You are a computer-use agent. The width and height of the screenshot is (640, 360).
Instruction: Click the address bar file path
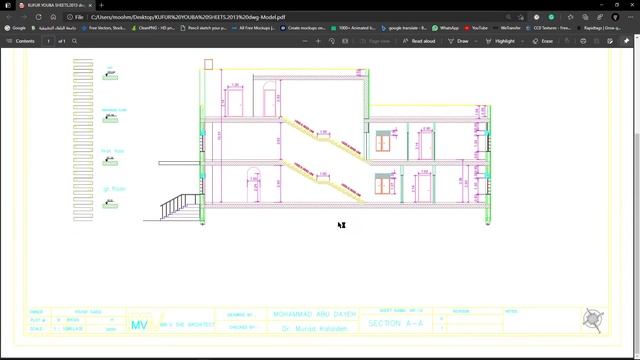(x=188, y=17)
